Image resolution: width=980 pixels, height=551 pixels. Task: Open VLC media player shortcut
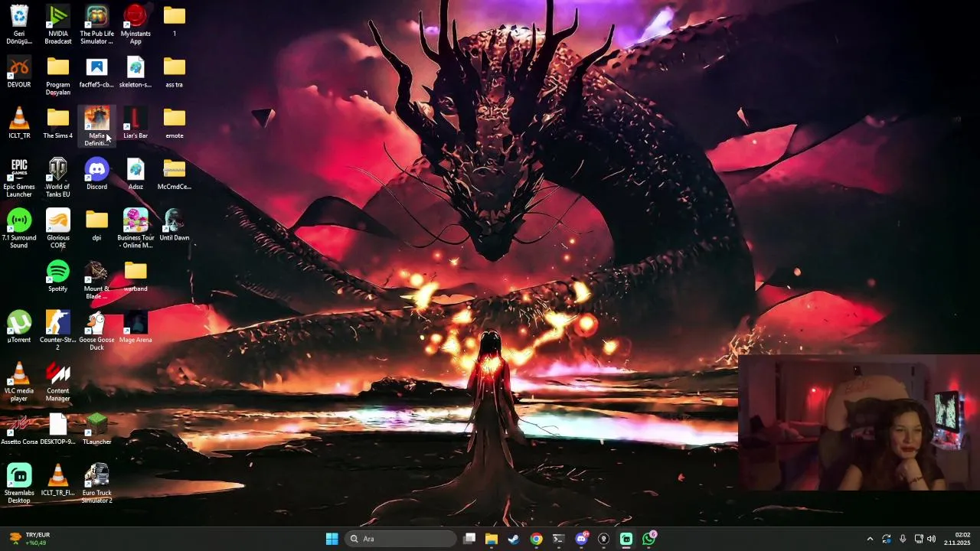(x=19, y=381)
